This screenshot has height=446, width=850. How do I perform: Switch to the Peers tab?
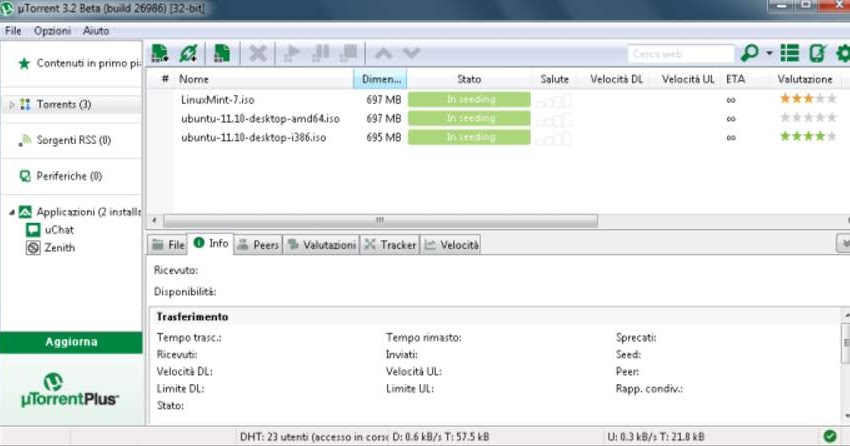point(258,245)
